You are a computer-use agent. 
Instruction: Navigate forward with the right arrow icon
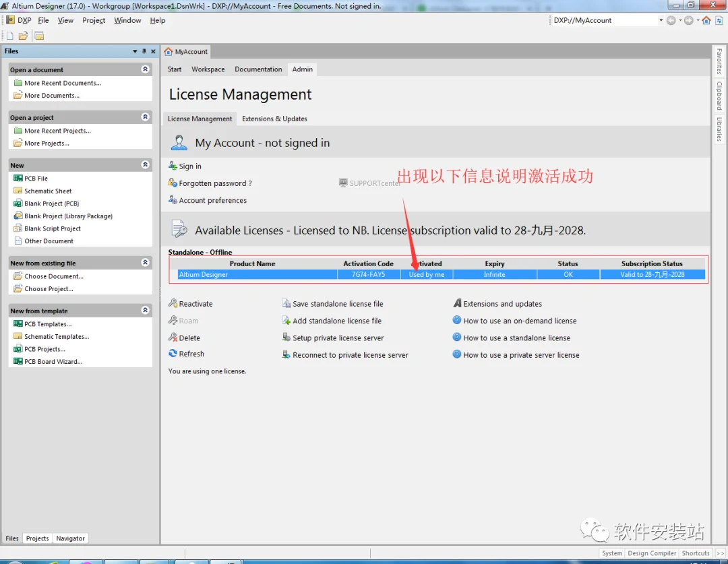click(688, 20)
